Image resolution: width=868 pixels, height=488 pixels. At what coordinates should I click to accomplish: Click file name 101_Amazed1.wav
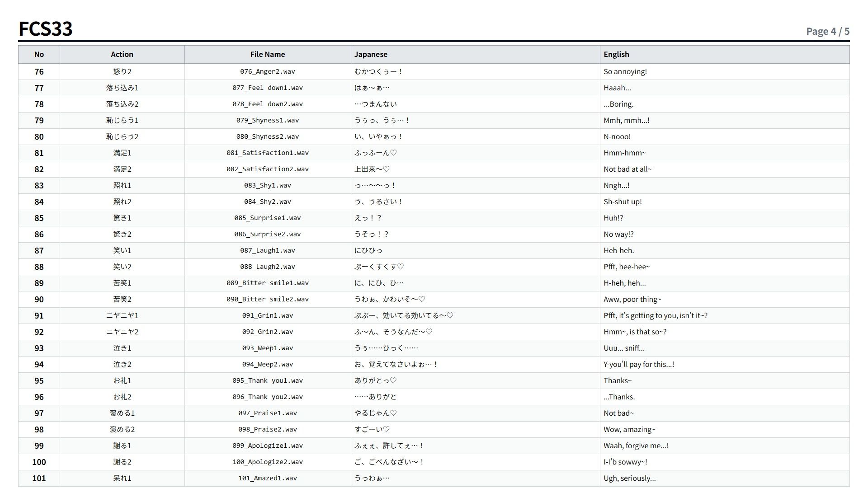click(268, 478)
